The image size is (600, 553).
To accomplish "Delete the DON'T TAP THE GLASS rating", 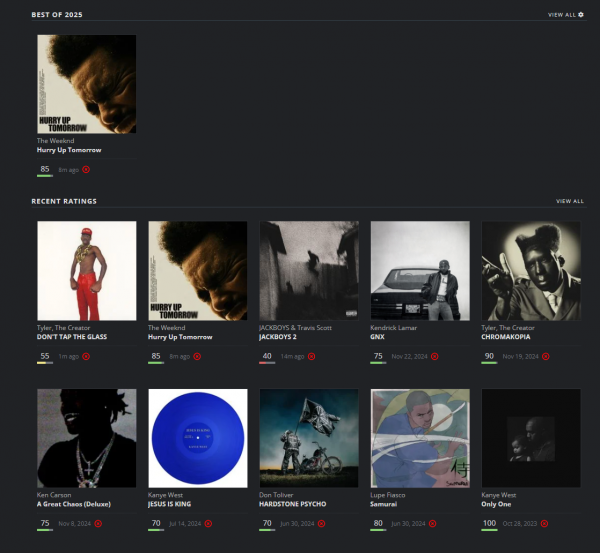I will pos(86,356).
